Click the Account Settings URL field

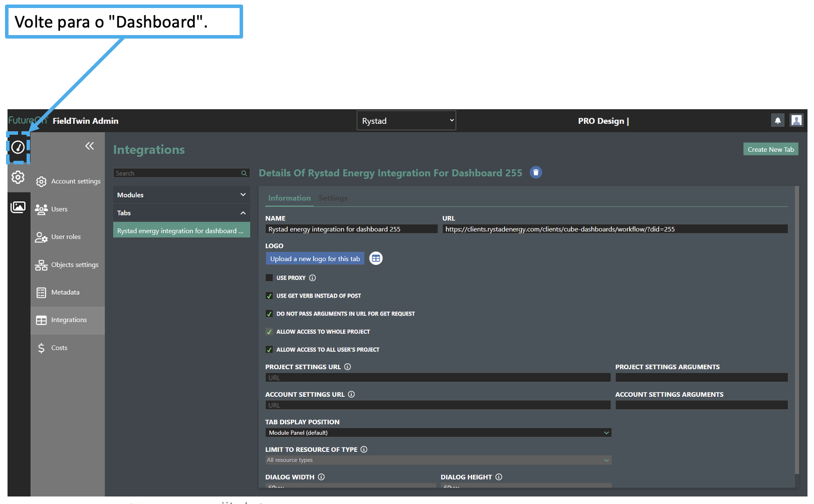[x=438, y=405]
